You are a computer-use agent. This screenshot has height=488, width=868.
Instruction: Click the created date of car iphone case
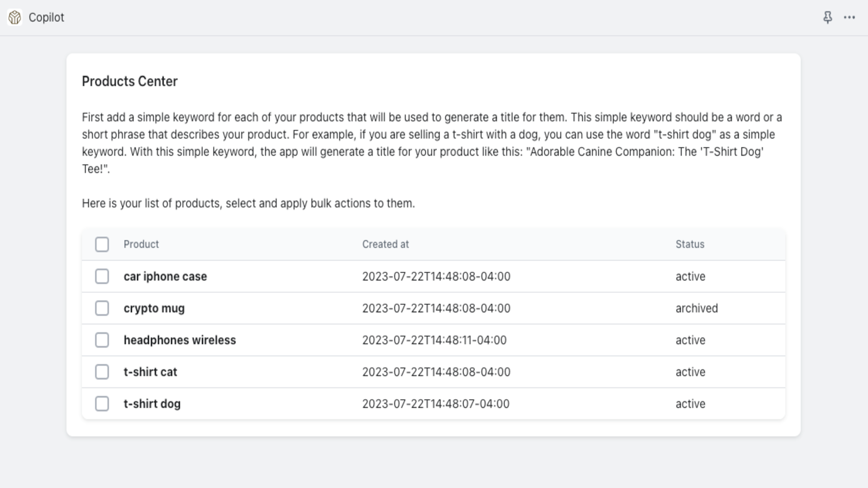[x=436, y=277]
